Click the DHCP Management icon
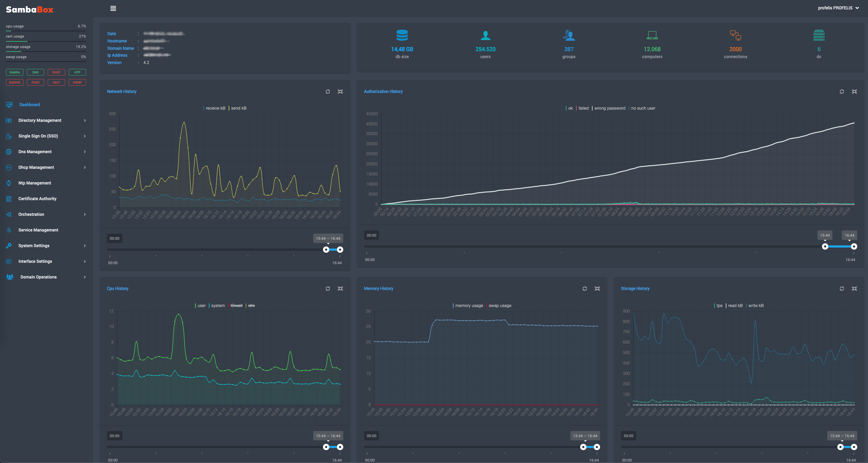Image resolution: width=868 pixels, height=463 pixels. click(x=9, y=167)
